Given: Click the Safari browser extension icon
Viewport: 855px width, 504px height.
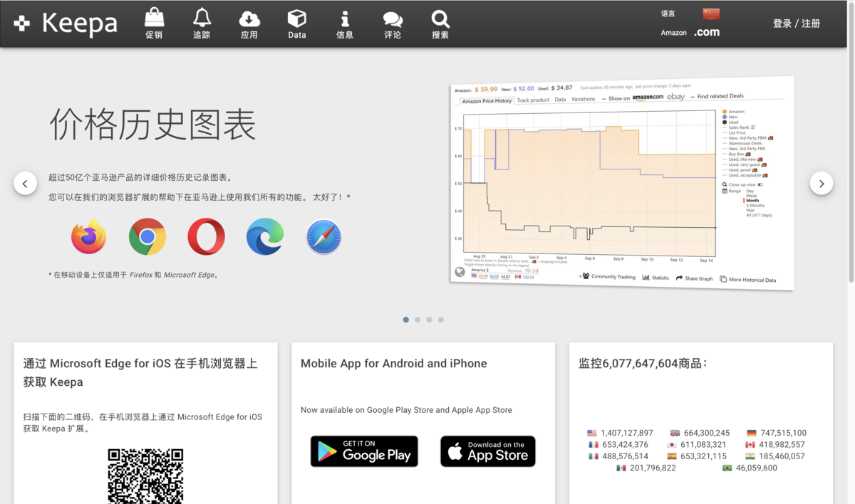Looking at the screenshot, I should pos(323,236).
